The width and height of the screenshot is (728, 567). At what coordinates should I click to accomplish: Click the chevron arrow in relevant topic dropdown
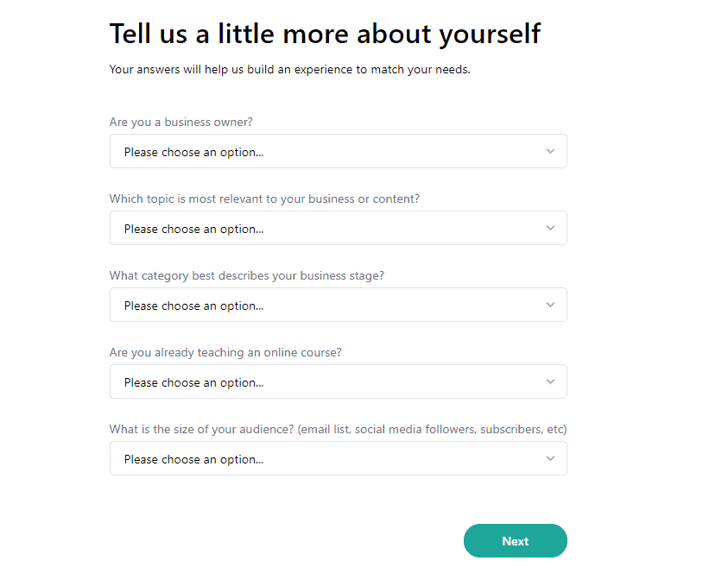[550, 228]
